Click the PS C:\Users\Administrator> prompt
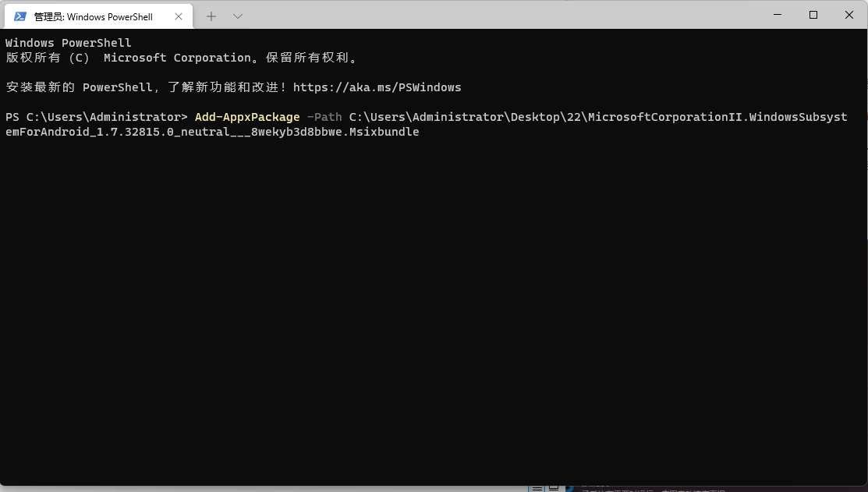 (x=97, y=117)
